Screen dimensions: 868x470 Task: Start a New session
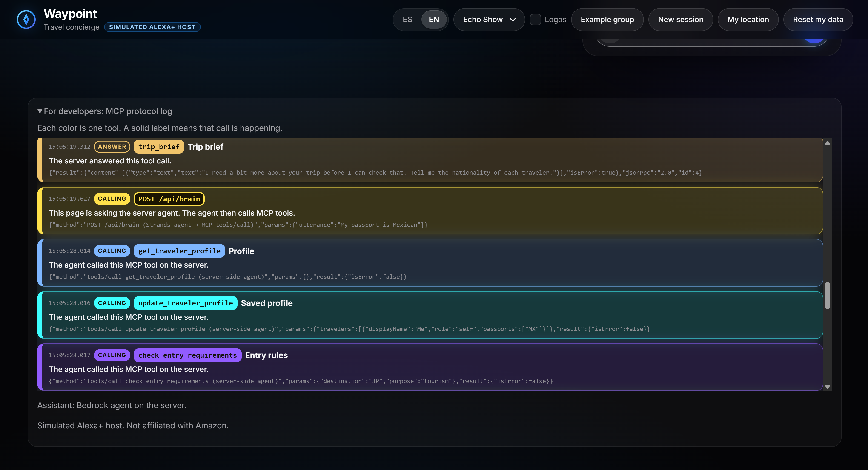pyautogui.click(x=680, y=20)
